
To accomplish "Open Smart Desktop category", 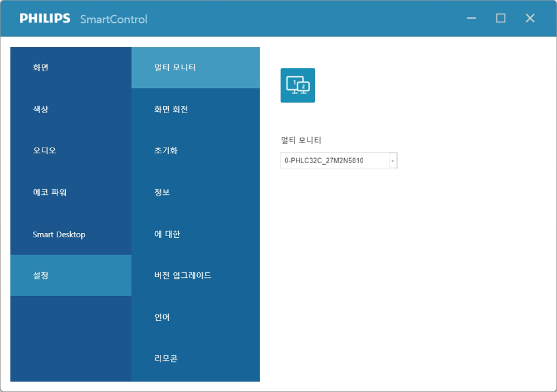I will point(71,234).
